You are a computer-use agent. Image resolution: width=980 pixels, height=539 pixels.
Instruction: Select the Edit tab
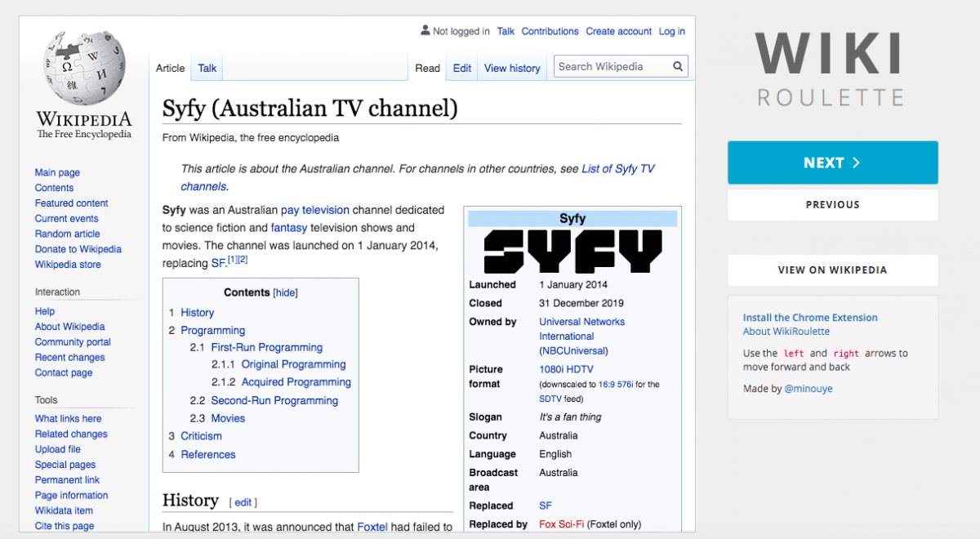(462, 69)
